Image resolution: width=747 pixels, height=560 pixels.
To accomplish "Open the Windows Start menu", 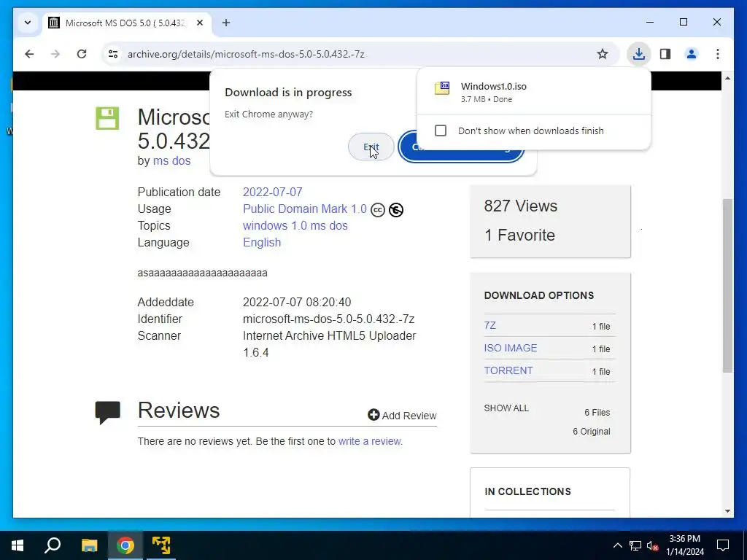I will (18, 545).
